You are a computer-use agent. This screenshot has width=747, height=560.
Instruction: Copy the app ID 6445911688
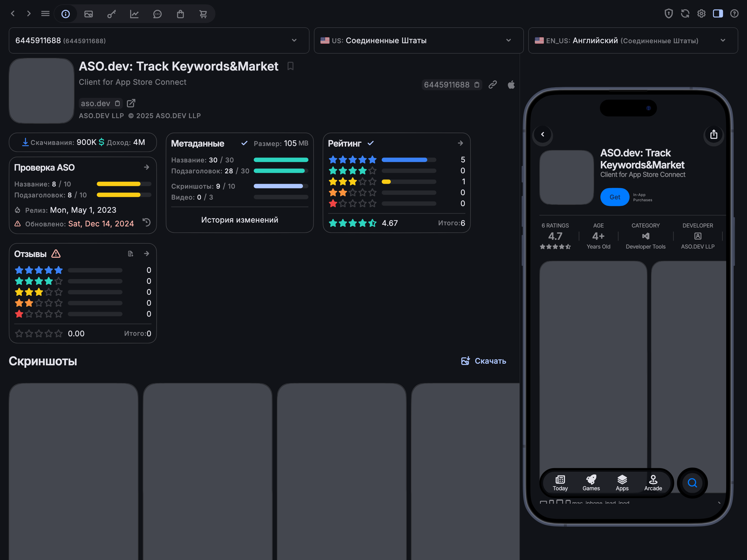point(477,85)
